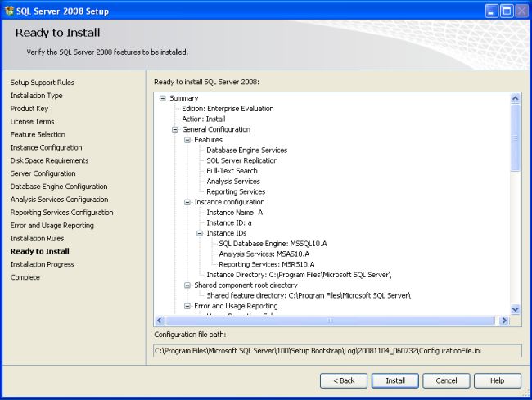Collapse the Features tree node
The width and height of the screenshot is (532, 400).
pyautogui.click(x=187, y=140)
